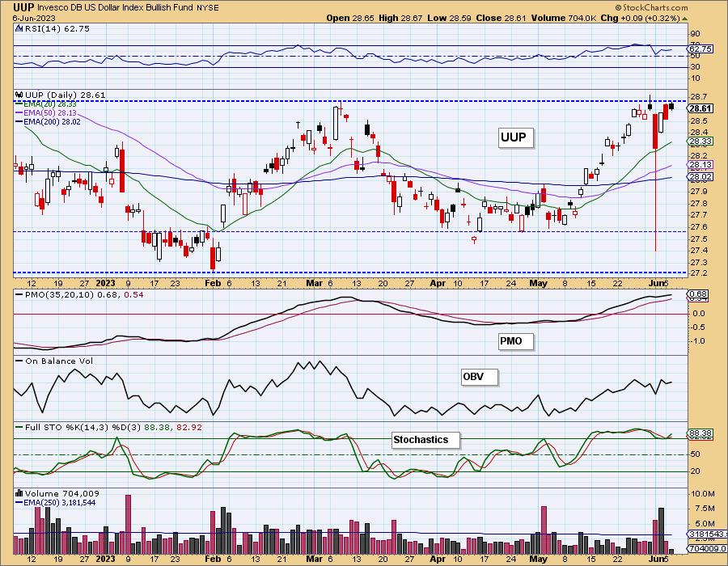This screenshot has width=728, height=566.
Task: Click the UUP ticker symbol in the chart header
Action: click(22, 7)
